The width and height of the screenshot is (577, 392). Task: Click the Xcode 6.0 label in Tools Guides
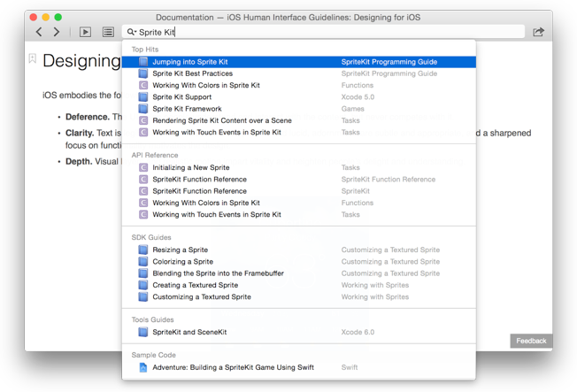pos(358,333)
